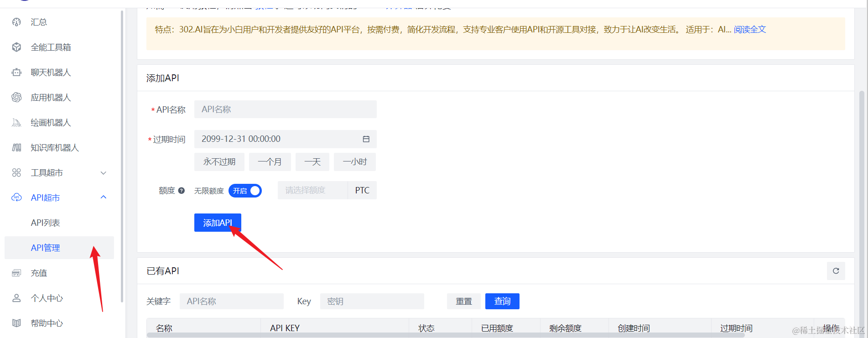Click the 汇总 dashboard icon
The width and height of the screenshot is (868, 338).
[x=16, y=22]
